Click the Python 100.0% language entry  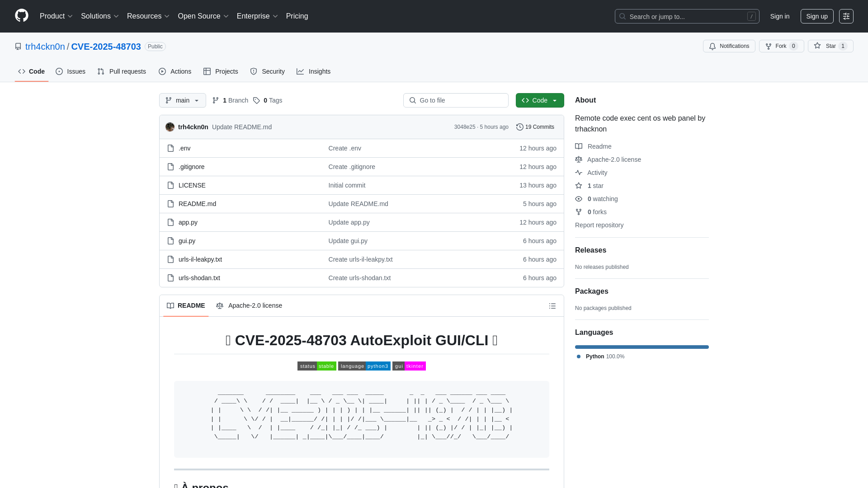pyautogui.click(x=601, y=357)
